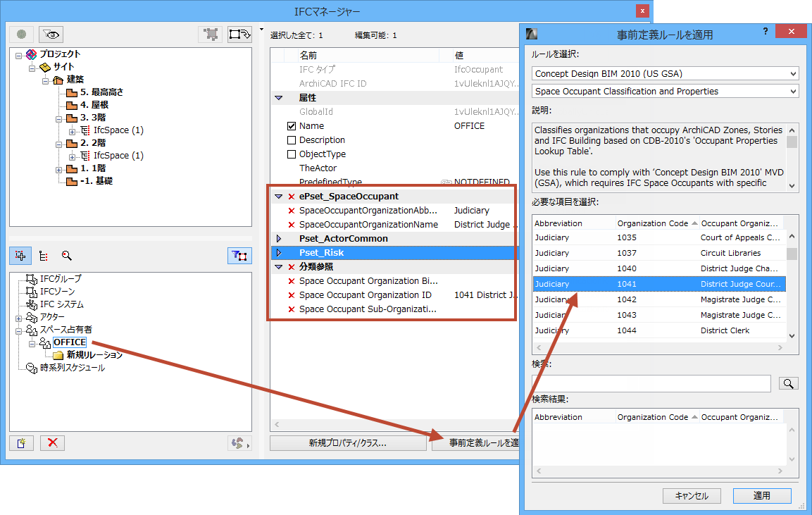Select the project node in tree
Viewport: 812px width, 515px height.
point(60,54)
